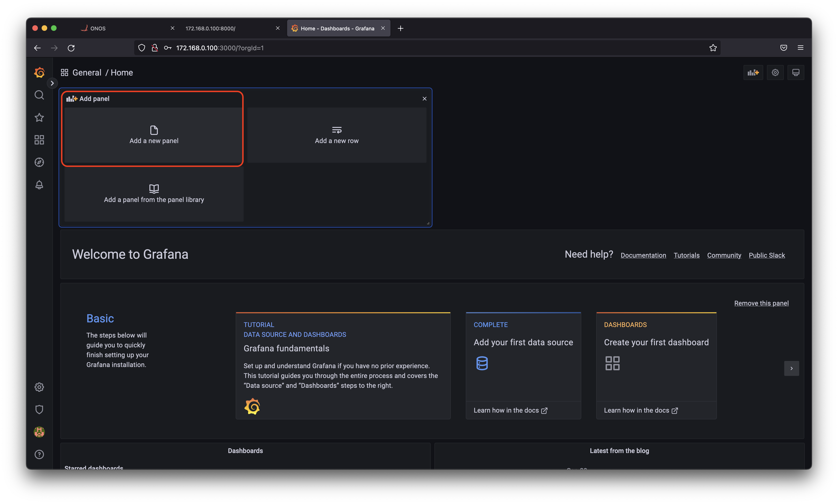Click Create your first dashboard card
838x504 pixels.
pyautogui.click(x=656, y=356)
